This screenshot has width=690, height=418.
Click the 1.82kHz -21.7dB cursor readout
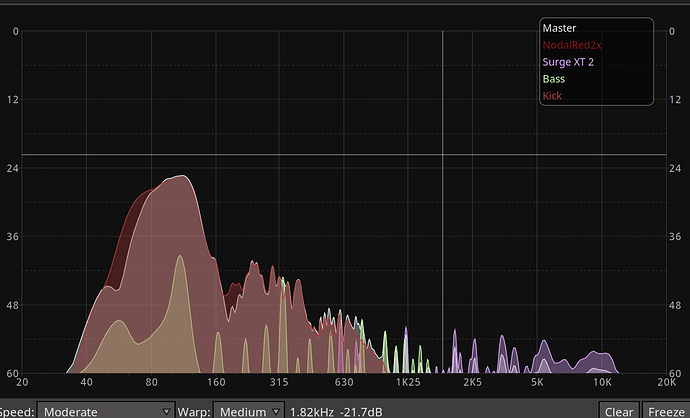337,411
